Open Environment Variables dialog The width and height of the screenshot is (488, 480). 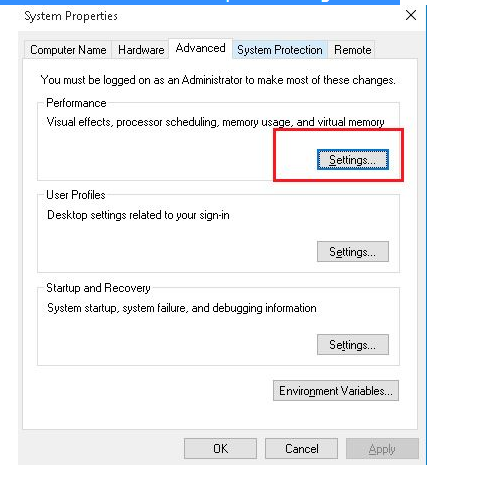(336, 391)
